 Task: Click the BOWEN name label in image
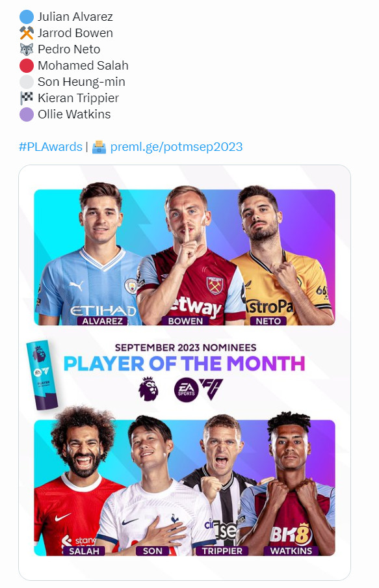click(185, 321)
